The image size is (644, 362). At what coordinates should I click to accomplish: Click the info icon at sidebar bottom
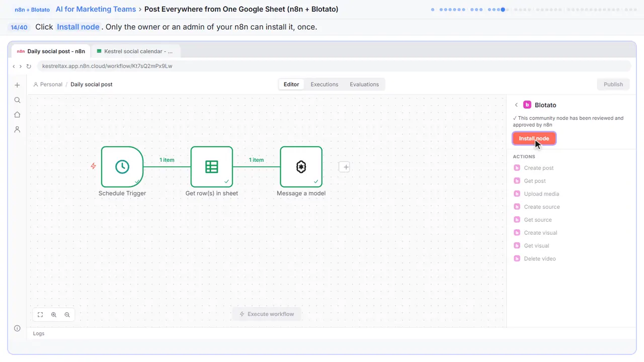pos(17,328)
